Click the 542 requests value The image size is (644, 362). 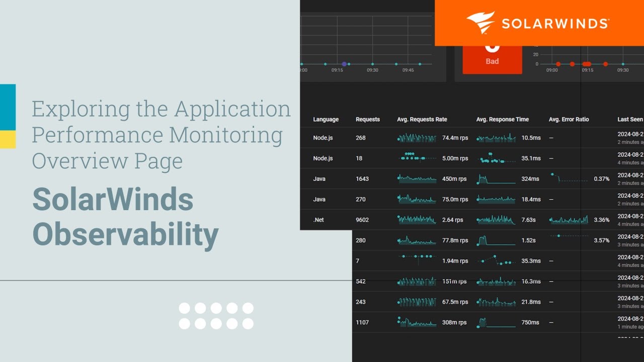pos(361,282)
